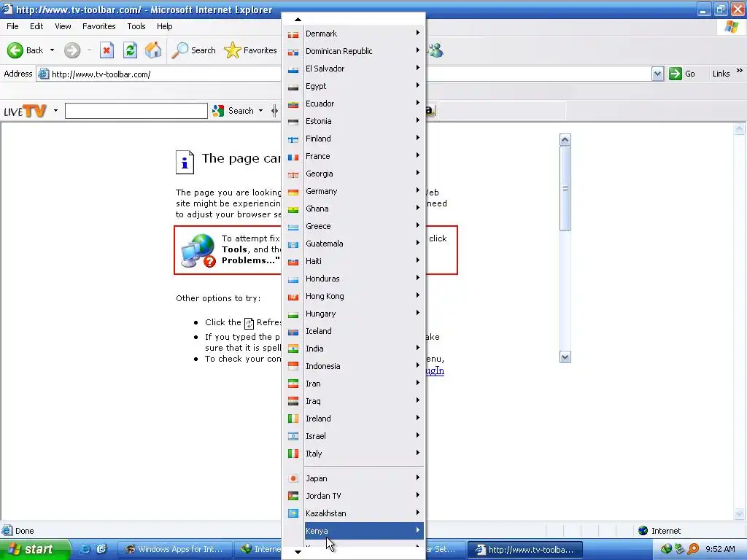
Task: Open the Tools menu
Action: 136,26
